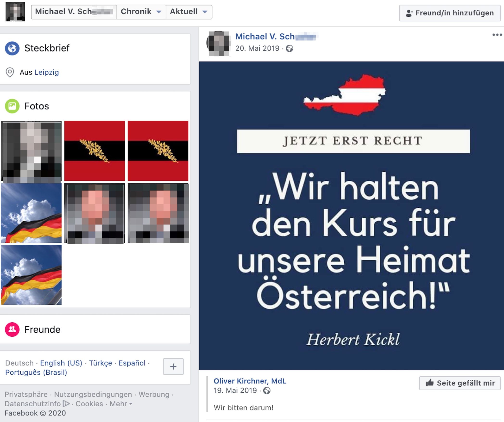
Task: Click the Steckbrief globe icon
Action: pyautogui.click(x=12, y=48)
